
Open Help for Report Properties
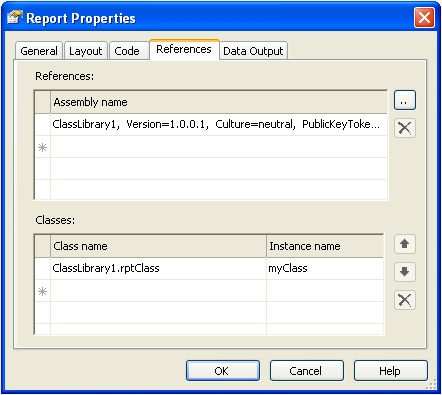pyautogui.click(x=391, y=371)
